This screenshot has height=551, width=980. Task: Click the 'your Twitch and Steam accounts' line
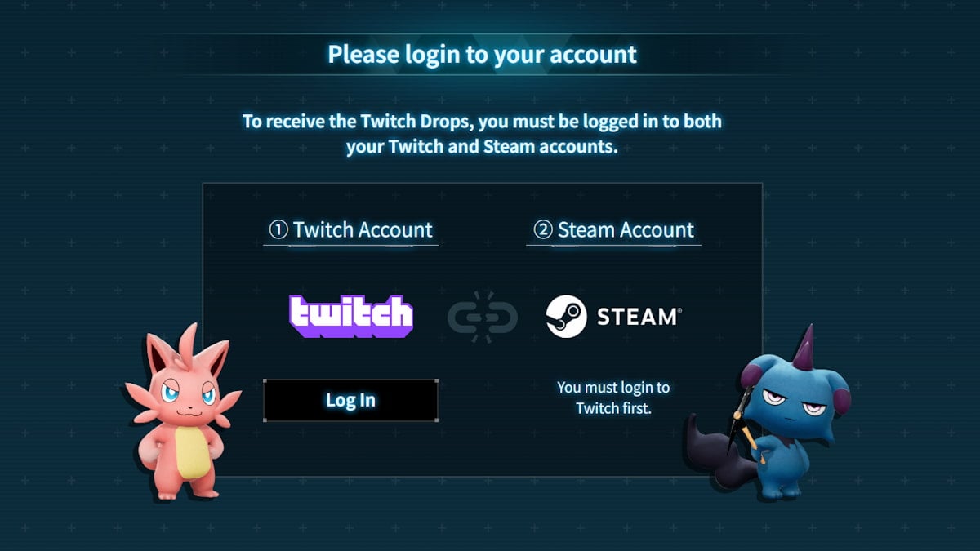482,148
